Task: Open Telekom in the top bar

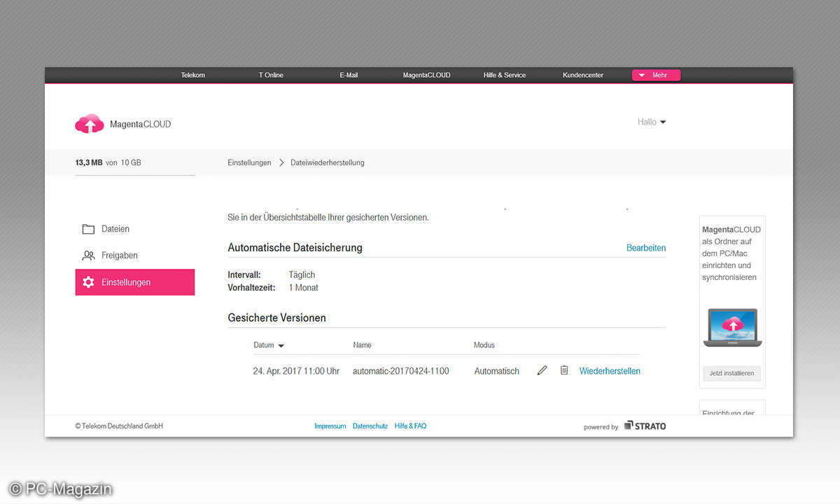Action: pyautogui.click(x=193, y=75)
